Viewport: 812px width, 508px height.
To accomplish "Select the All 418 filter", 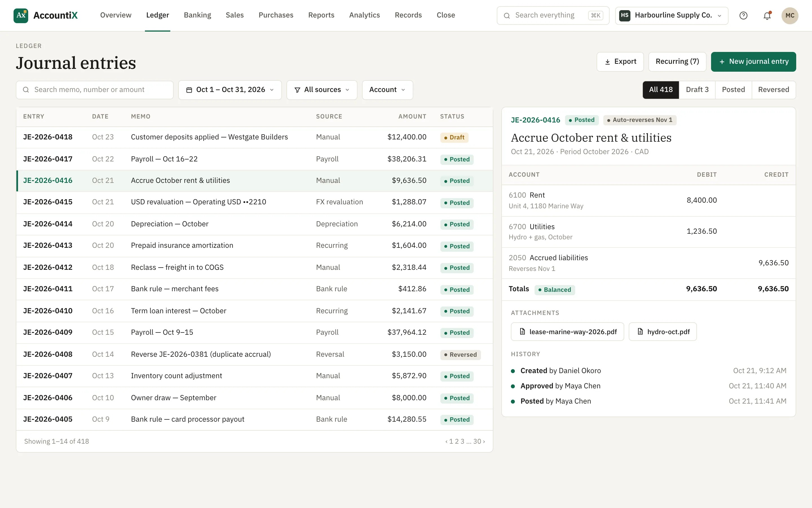I will [661, 90].
